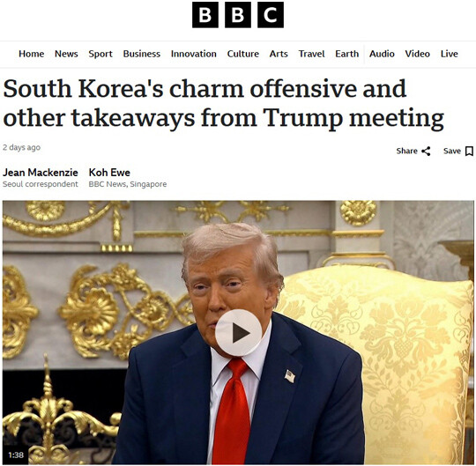Open Koh Ewe's author link
Image resolution: width=476 pixels, height=466 pixels.
coord(109,173)
